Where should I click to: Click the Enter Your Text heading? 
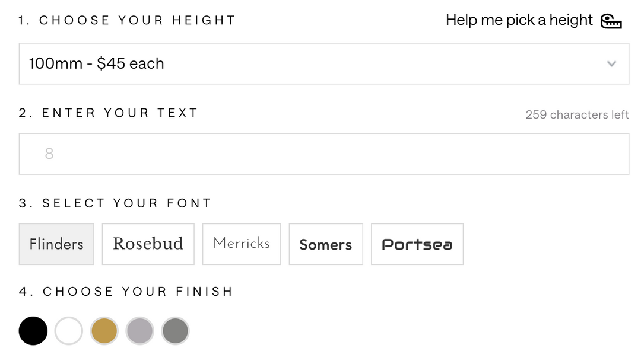[x=109, y=113]
